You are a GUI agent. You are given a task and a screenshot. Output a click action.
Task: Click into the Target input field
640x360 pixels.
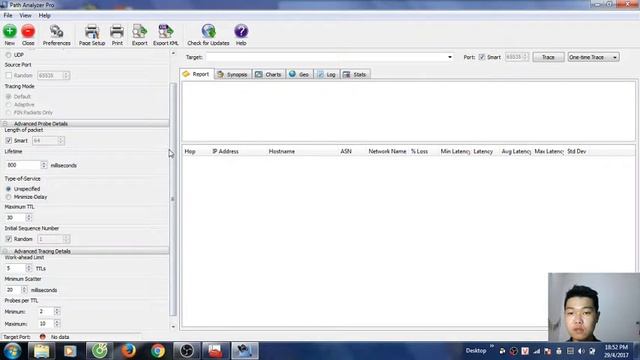click(x=326, y=57)
